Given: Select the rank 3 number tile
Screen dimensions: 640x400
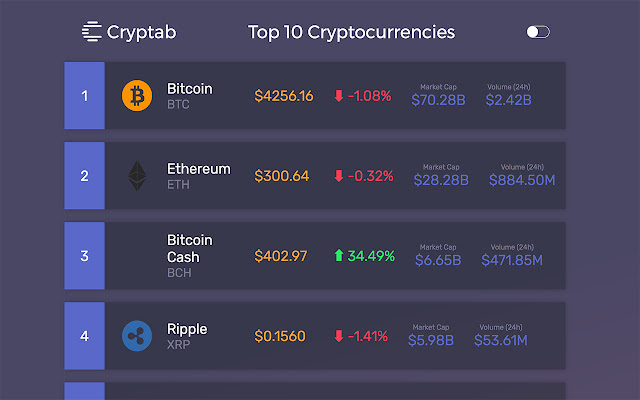Looking at the screenshot, I should [84, 256].
